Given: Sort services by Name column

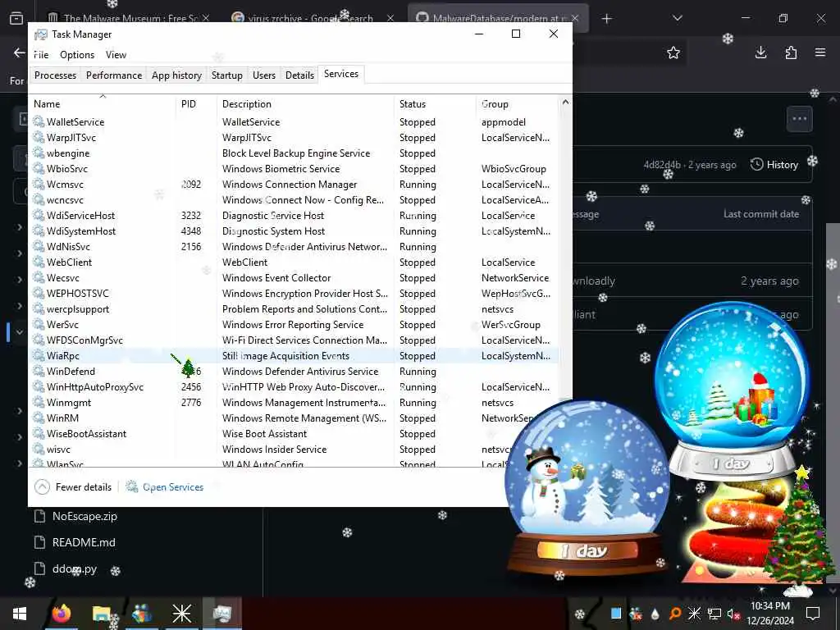Looking at the screenshot, I should click(102, 104).
